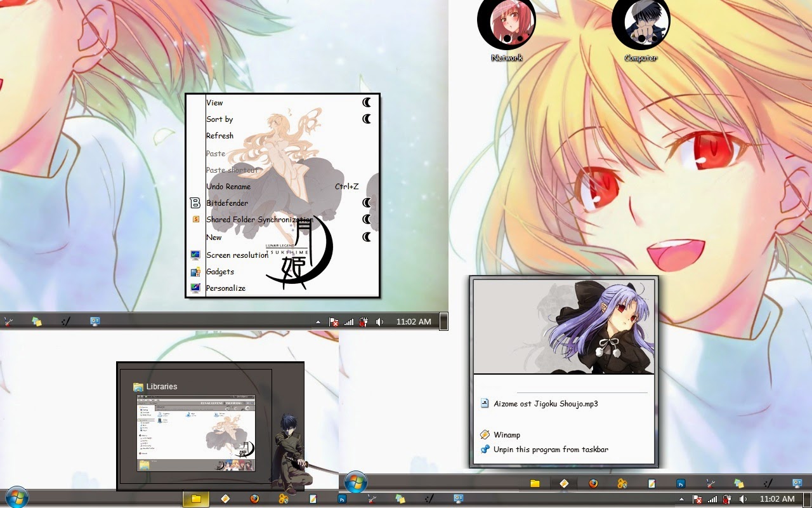Click Show desktop strip in taskbar below context menu
Image resolution: width=812 pixels, height=508 pixels.
444,321
